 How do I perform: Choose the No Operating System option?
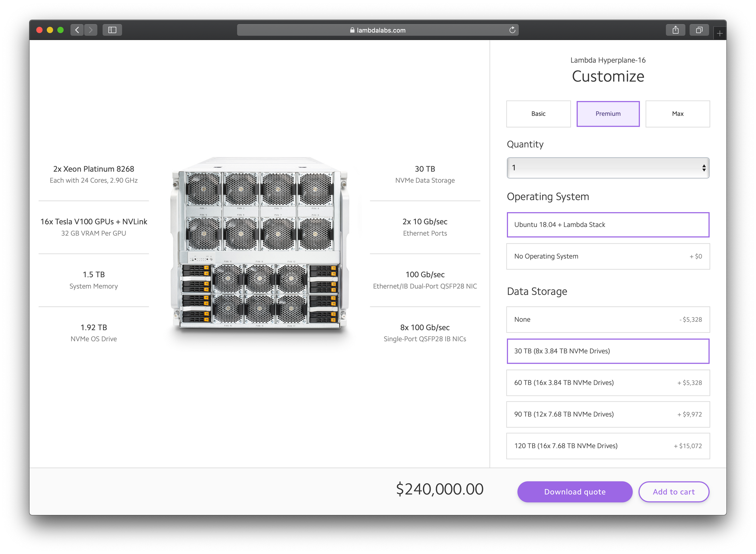[x=608, y=256]
